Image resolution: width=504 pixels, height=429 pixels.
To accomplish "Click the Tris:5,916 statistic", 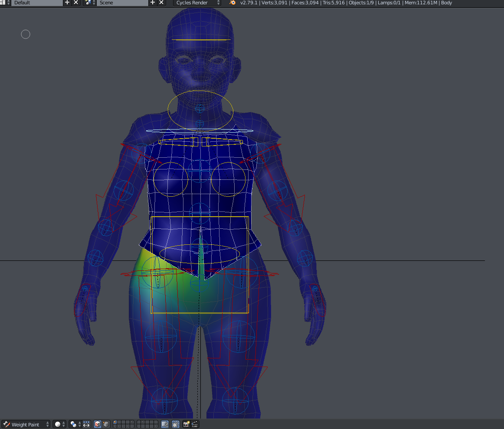I will point(334,3).
